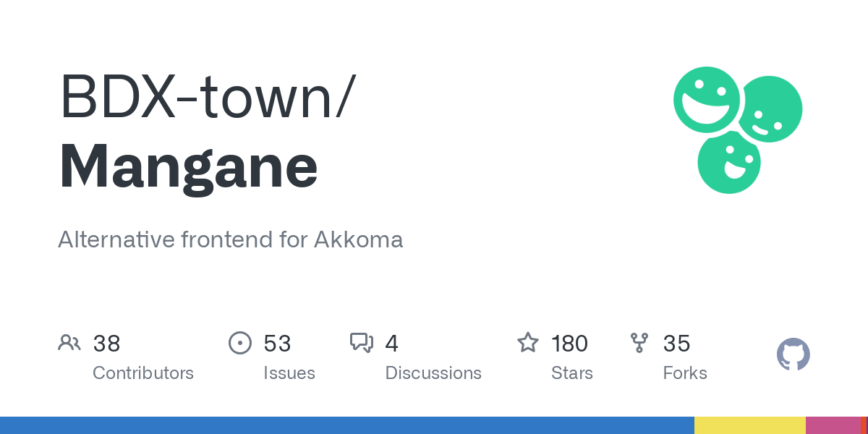Screen dimensions: 868x434
Task: Click the 38 contributors count
Action: (106, 343)
